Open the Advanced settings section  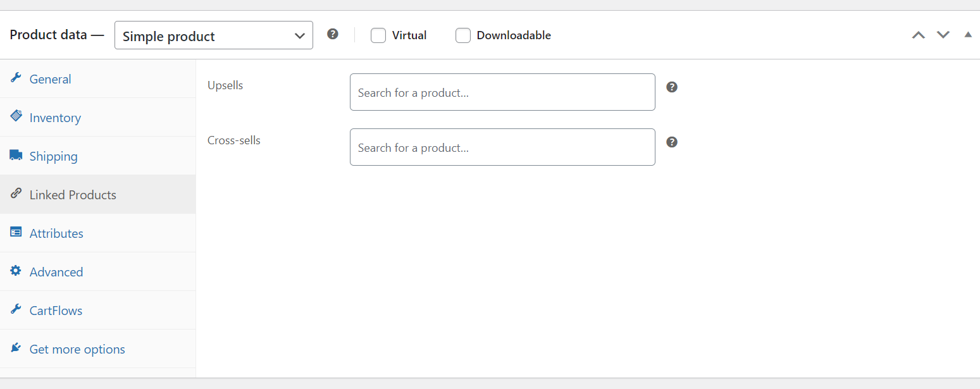point(56,271)
